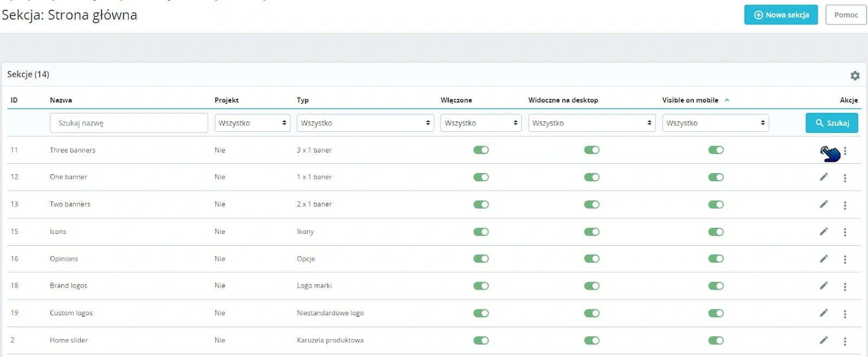
Task: Disable the Włączone toggle for Three banners
Action: point(481,150)
